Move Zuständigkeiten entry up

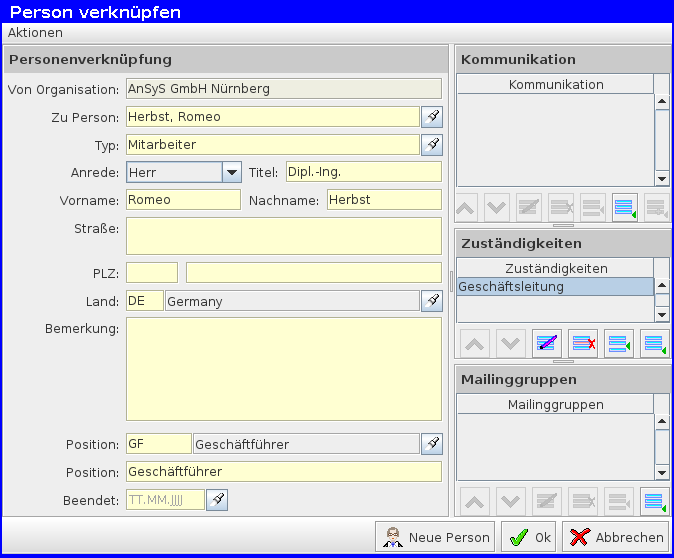click(x=474, y=343)
